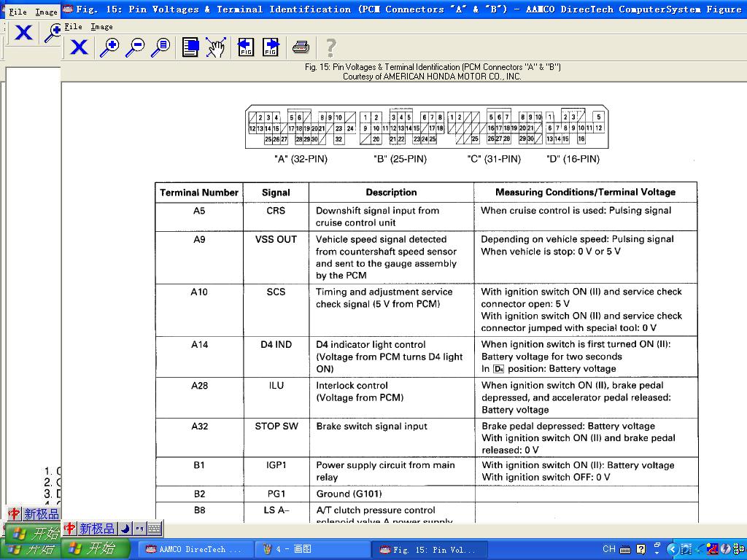
Task: Go to next figure with right arrow FIG icon
Action: pos(271,47)
